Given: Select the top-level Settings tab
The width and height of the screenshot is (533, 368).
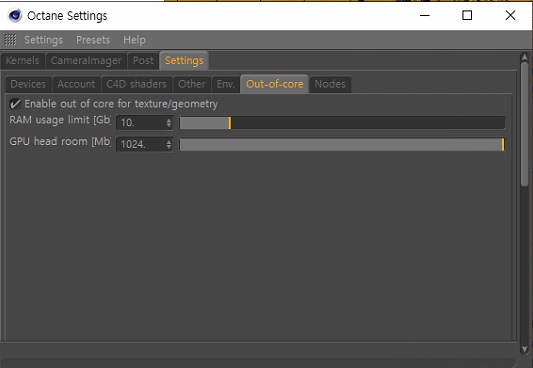Looking at the screenshot, I should [184, 60].
